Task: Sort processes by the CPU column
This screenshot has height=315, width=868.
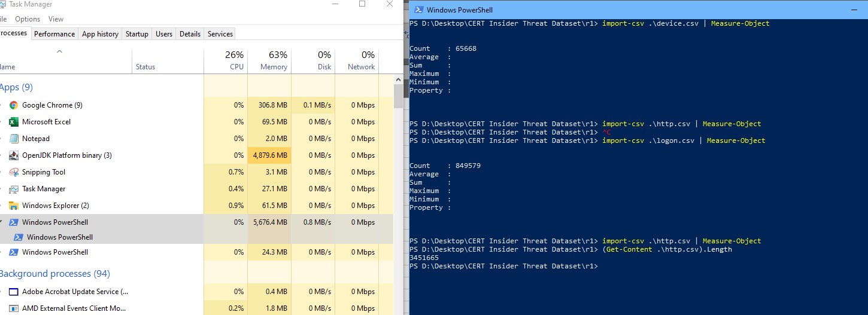Action: coord(226,60)
